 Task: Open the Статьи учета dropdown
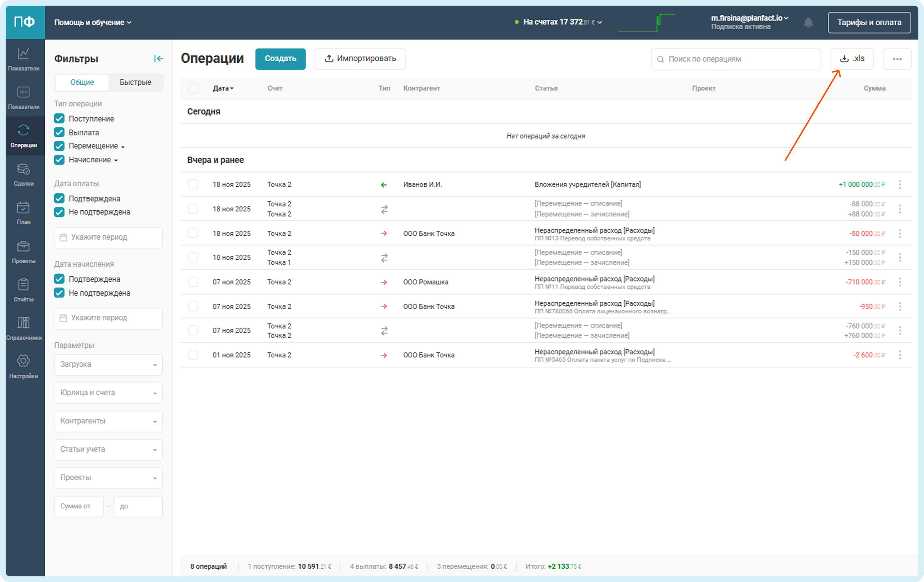[x=108, y=449]
